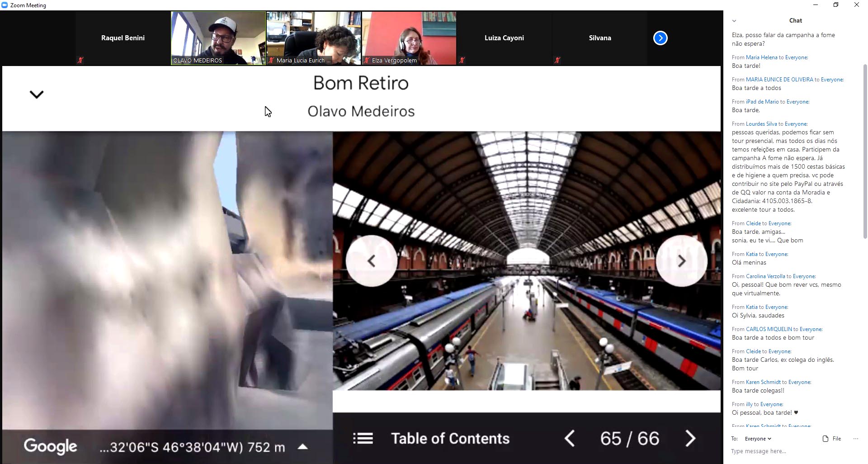Go to previous slide in page counter
The width and height of the screenshot is (868, 464).
pos(570,438)
